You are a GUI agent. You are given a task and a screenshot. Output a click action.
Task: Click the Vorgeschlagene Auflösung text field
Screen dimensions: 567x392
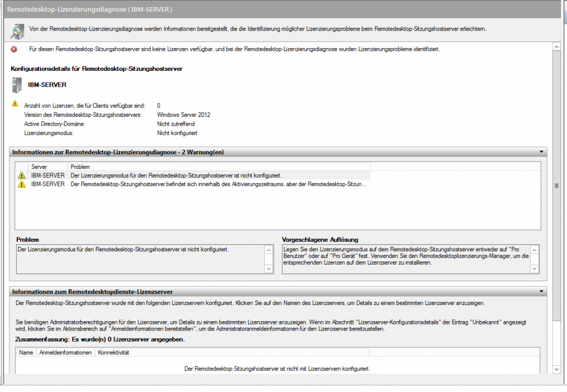[406, 259]
